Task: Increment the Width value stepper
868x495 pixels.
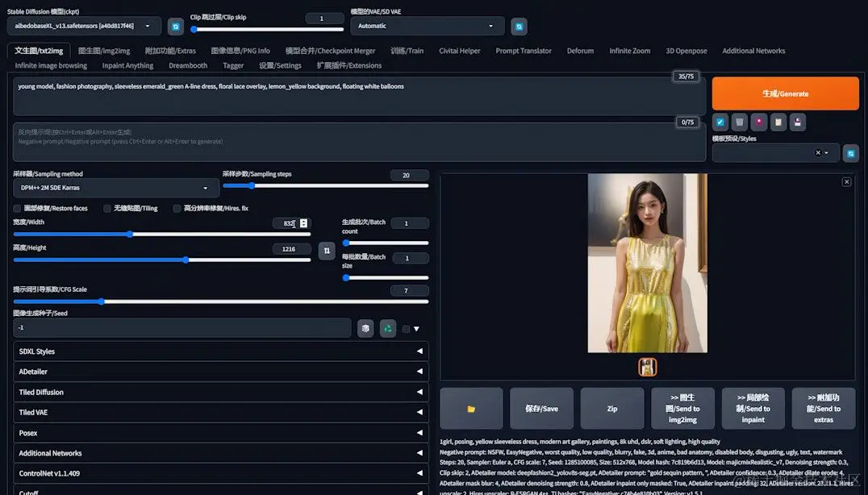Action: point(303,221)
